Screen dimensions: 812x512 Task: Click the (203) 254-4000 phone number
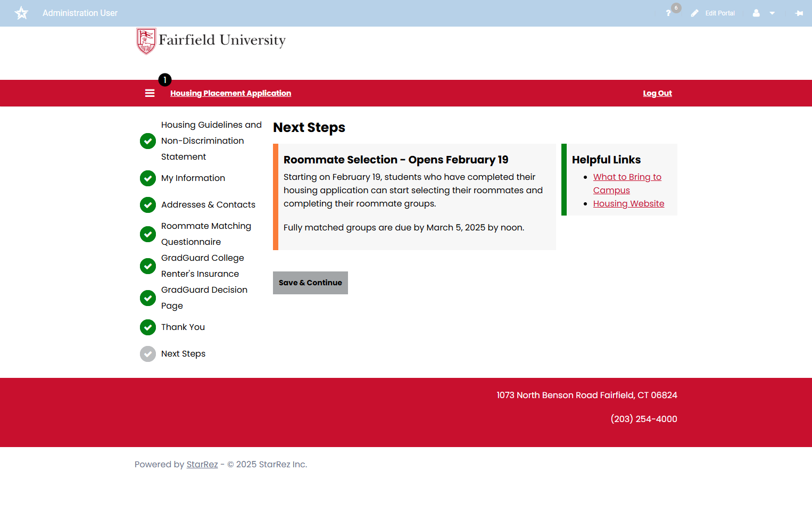click(644, 419)
